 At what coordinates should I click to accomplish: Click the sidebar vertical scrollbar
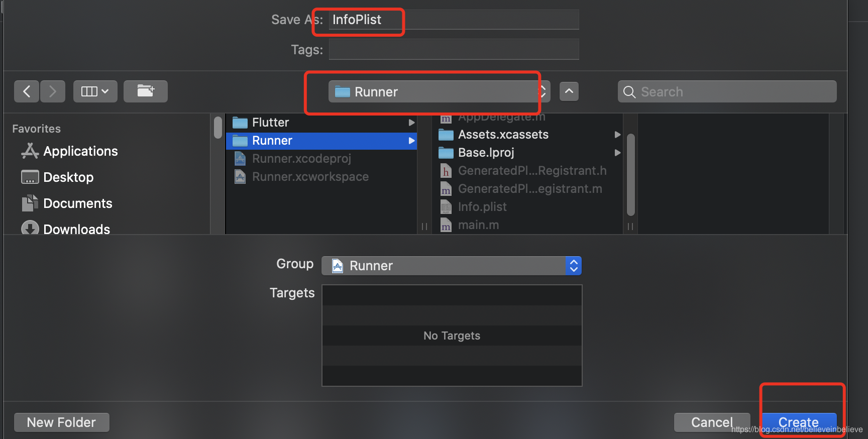point(218,127)
